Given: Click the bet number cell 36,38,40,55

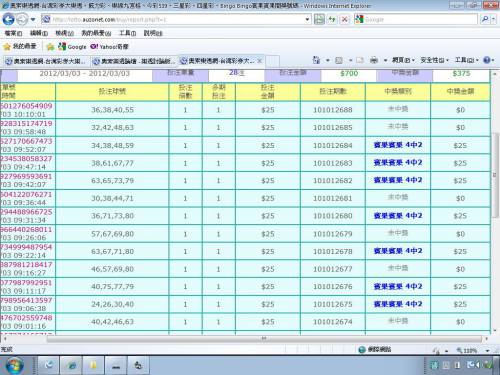Looking at the screenshot, I should point(112,110).
